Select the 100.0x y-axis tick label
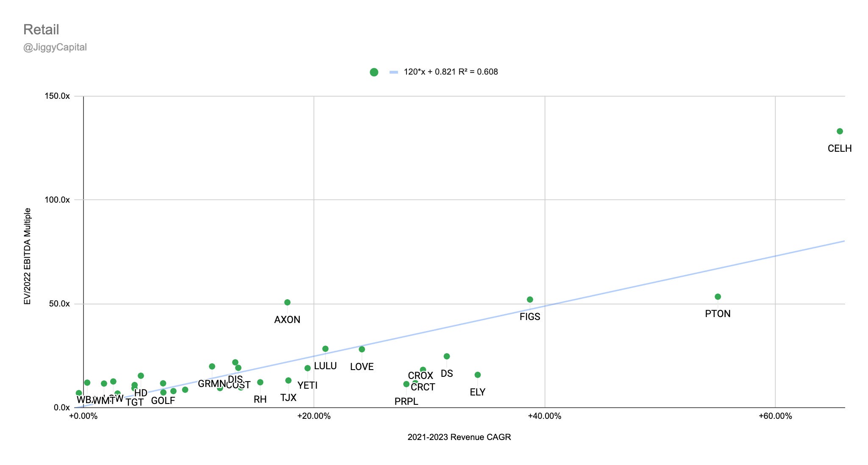The height and width of the screenshot is (465, 868). point(57,200)
